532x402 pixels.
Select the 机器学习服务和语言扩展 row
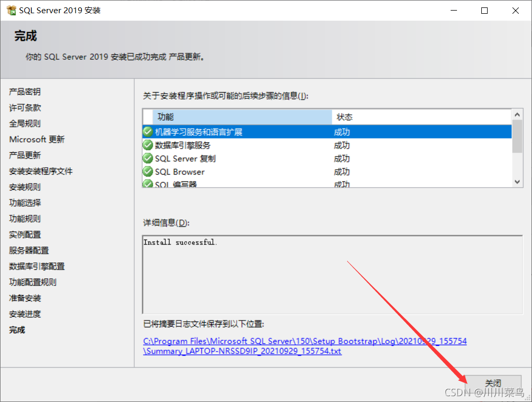tap(327, 132)
